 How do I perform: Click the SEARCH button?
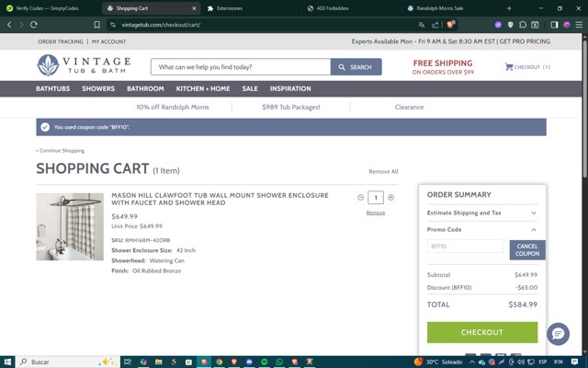[x=356, y=67]
